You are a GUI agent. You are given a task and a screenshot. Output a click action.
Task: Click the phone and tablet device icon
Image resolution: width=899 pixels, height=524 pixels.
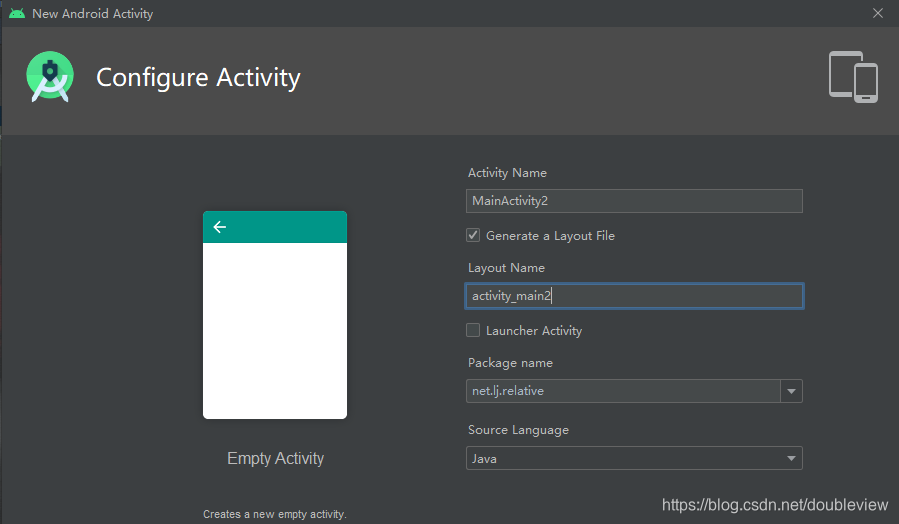coord(853,77)
